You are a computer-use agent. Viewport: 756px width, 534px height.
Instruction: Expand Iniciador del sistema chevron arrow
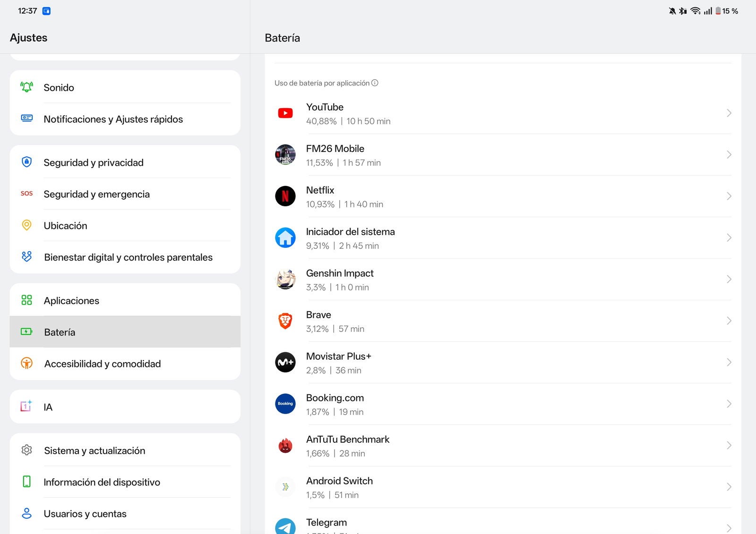tap(729, 238)
